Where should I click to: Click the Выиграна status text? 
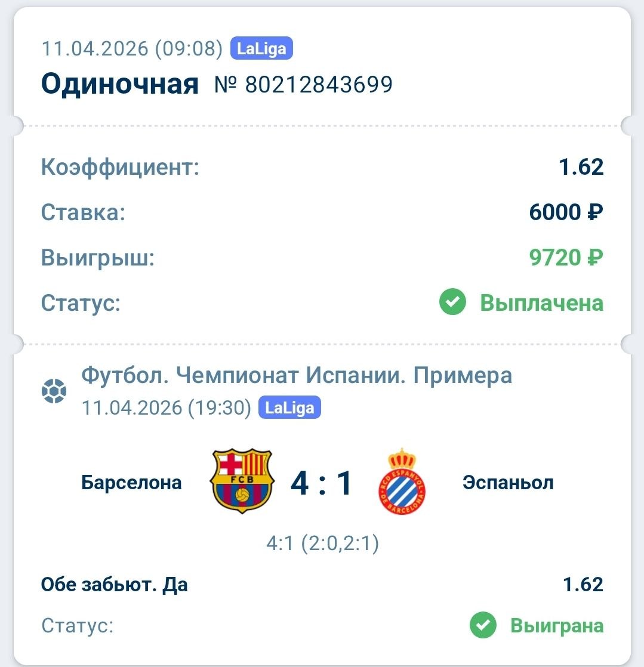coord(556,626)
